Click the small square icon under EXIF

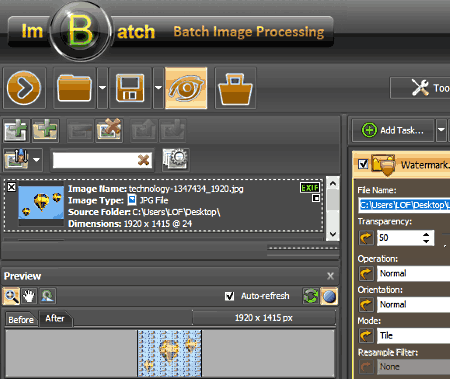tap(316, 199)
